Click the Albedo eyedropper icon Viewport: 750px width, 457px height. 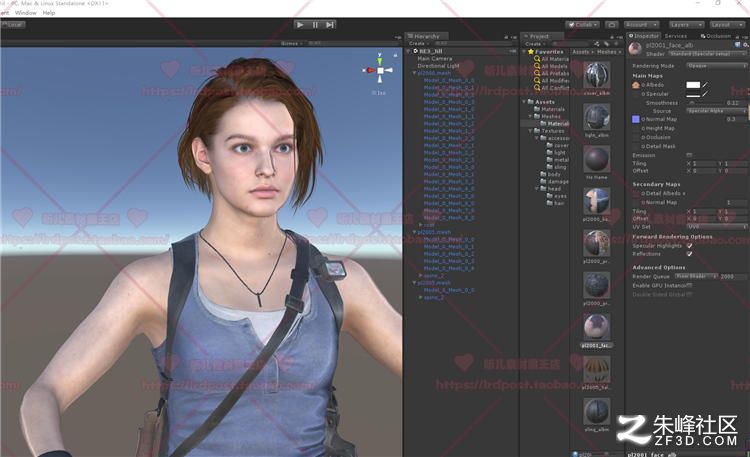pos(705,85)
